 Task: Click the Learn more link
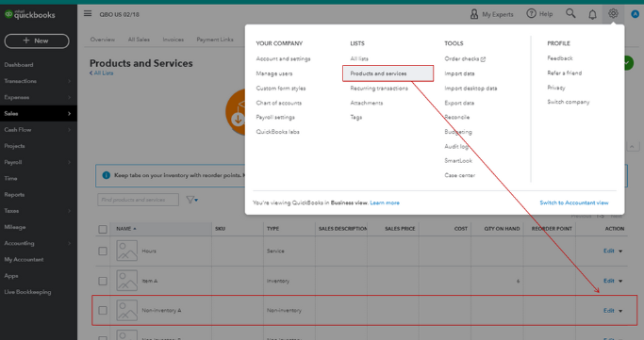tap(385, 202)
